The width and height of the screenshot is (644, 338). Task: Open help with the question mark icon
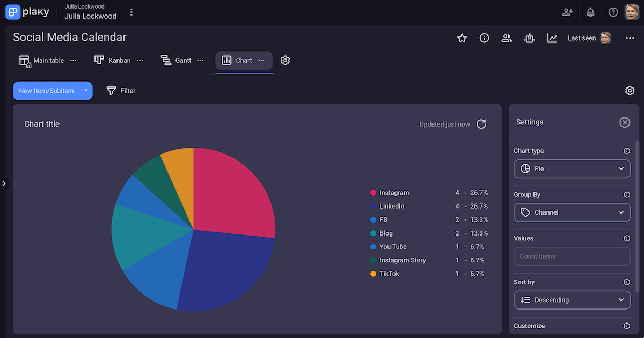point(613,12)
